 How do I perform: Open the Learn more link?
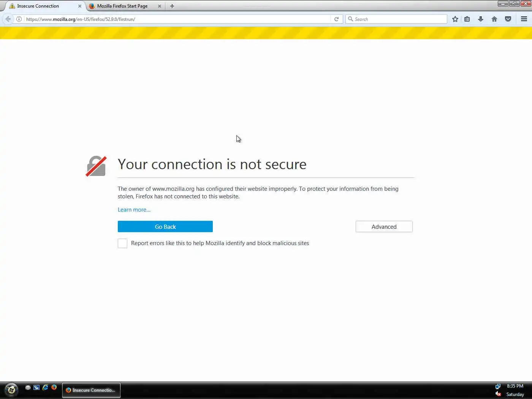(x=134, y=210)
